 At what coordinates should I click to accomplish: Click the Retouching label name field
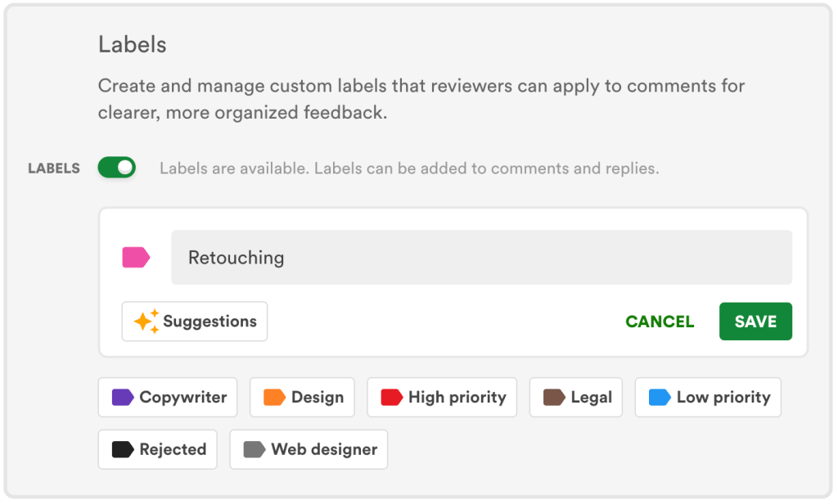pos(481,257)
